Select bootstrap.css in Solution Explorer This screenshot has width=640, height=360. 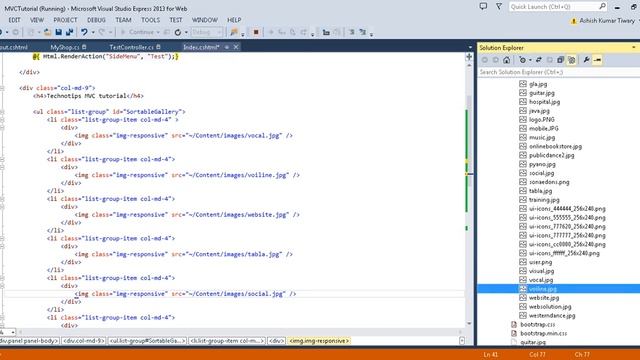[538, 324]
